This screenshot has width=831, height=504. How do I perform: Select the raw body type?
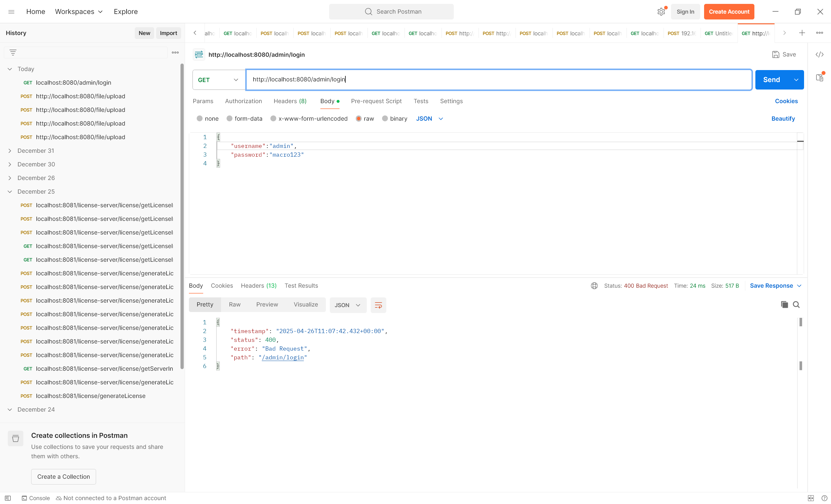coord(359,119)
